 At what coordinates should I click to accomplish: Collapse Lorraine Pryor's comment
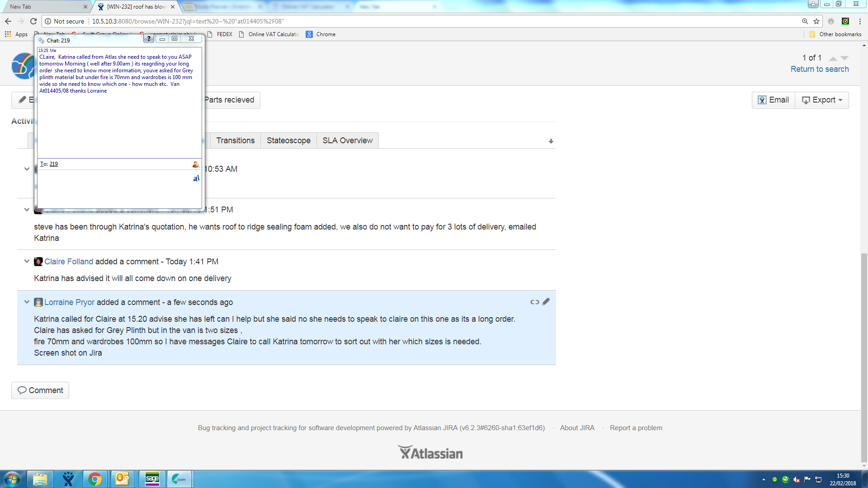27,302
